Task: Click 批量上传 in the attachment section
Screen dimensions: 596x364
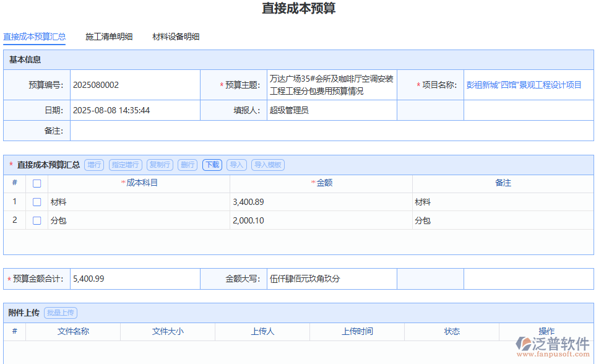Action: click(62, 313)
